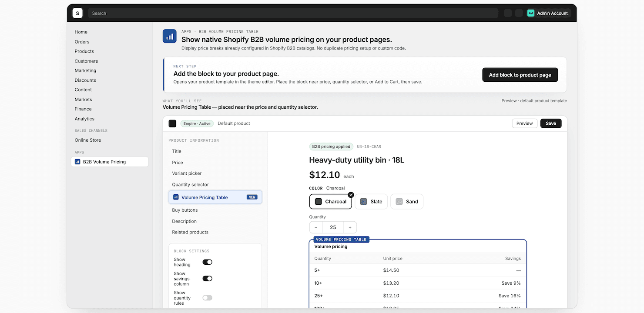Click the Shopify S logo icon
The width and height of the screenshot is (644, 313).
point(77,13)
